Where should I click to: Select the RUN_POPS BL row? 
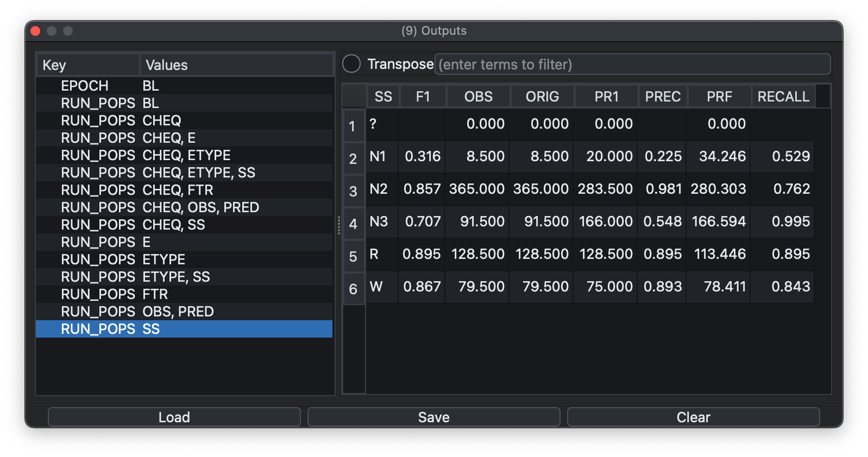pyautogui.click(x=184, y=103)
